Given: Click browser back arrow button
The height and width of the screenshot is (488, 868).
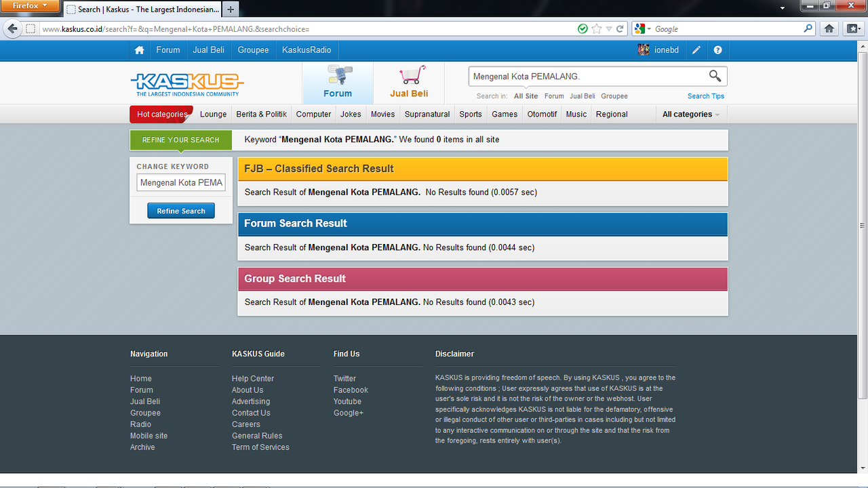Looking at the screenshot, I should click(x=12, y=28).
